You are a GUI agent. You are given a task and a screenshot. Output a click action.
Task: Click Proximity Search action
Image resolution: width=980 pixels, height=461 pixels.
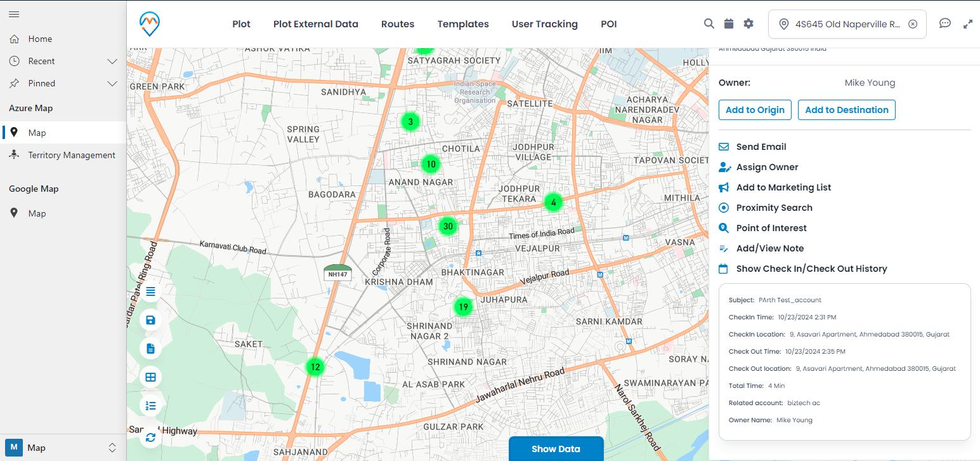(x=774, y=208)
